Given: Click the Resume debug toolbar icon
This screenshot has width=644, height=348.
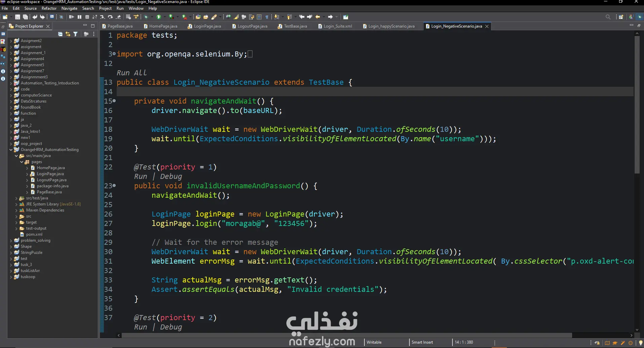Looking at the screenshot, I should click(72, 17).
